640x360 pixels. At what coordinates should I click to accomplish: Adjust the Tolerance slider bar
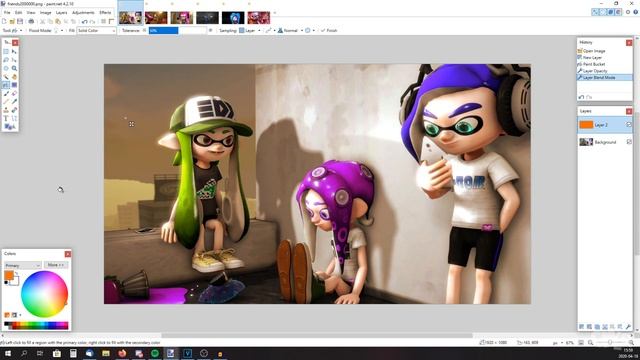click(178, 30)
